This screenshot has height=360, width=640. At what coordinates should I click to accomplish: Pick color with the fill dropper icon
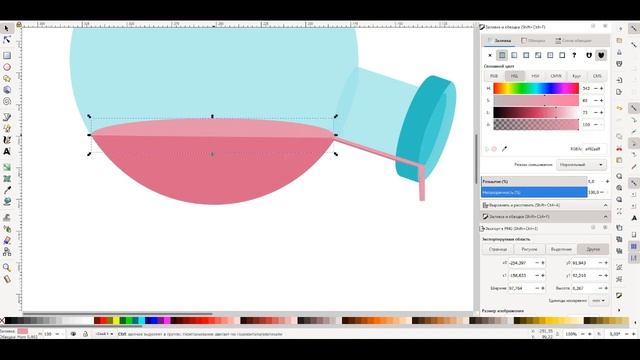(504, 149)
